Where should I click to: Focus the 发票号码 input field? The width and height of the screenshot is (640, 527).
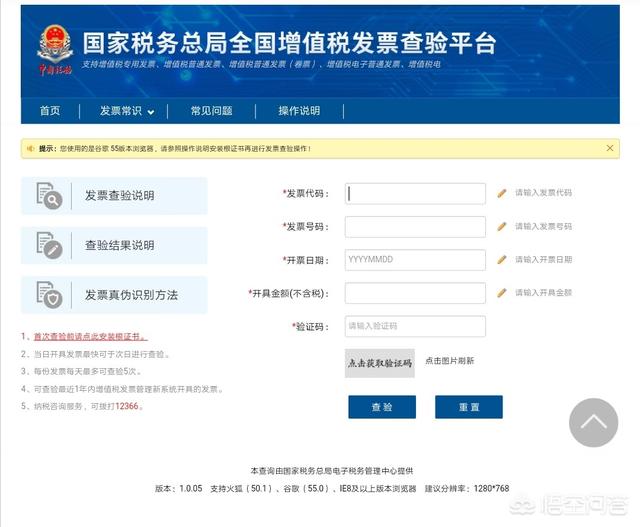coord(415,227)
